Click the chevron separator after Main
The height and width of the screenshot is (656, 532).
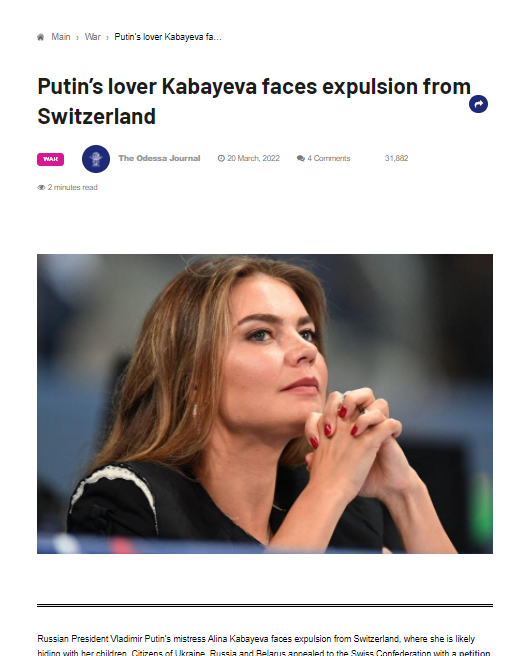[x=77, y=38]
